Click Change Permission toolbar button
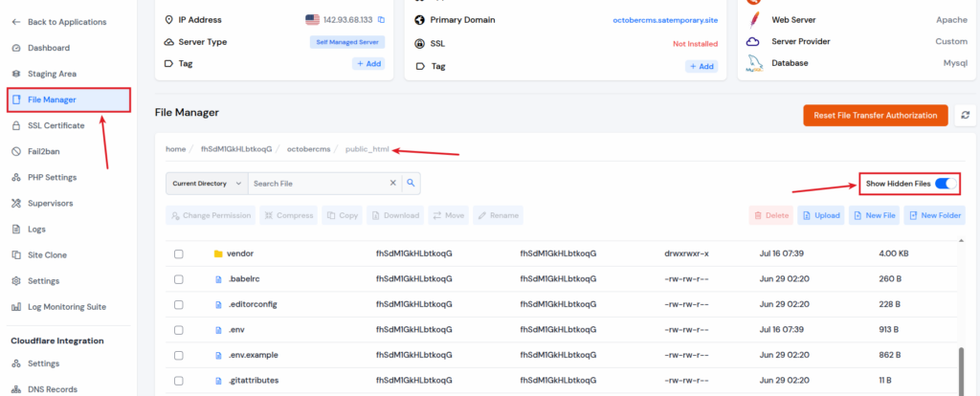The image size is (980, 396). [x=211, y=215]
